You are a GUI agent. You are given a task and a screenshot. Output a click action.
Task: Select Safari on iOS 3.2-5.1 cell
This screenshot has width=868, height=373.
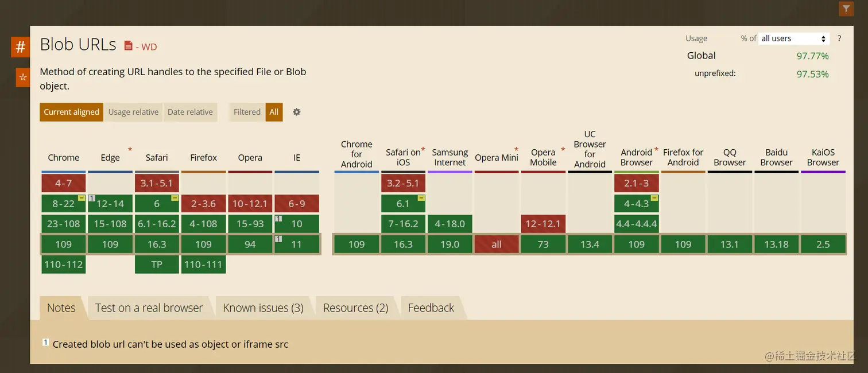[x=403, y=184]
